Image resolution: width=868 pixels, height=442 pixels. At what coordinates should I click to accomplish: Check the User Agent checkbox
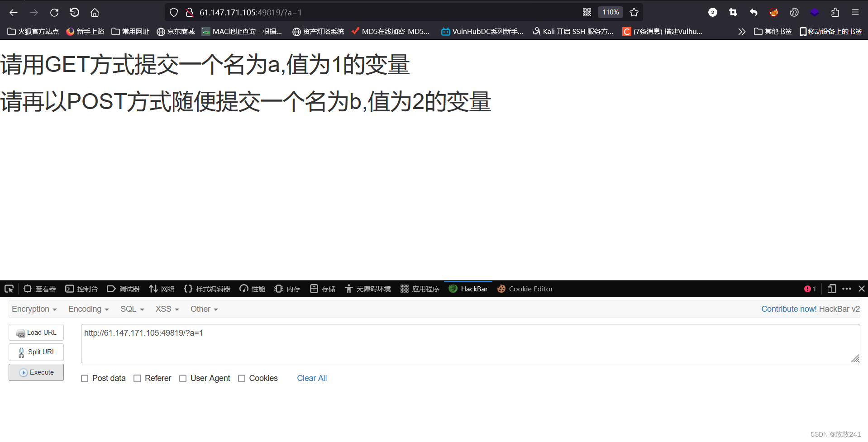183,378
